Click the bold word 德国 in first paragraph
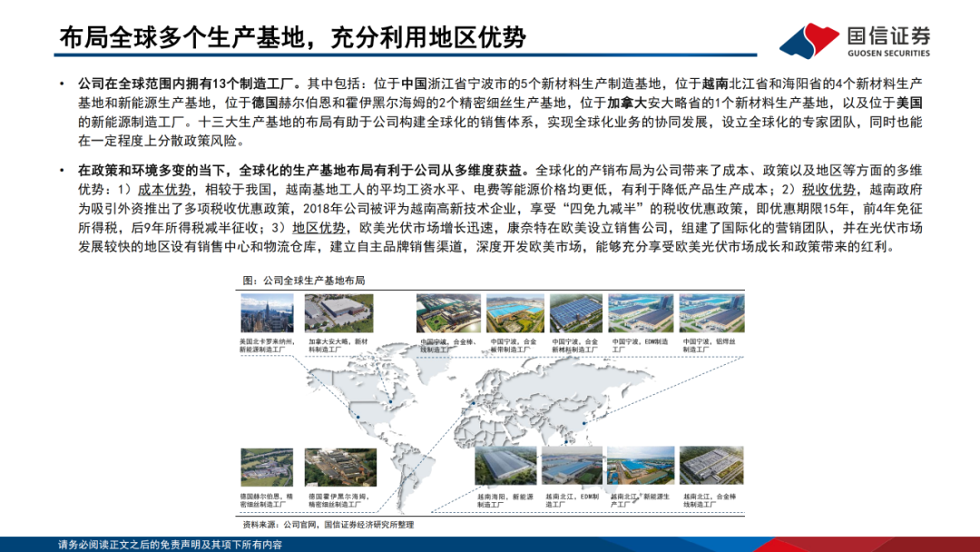The height and width of the screenshot is (552, 980). click(264, 103)
